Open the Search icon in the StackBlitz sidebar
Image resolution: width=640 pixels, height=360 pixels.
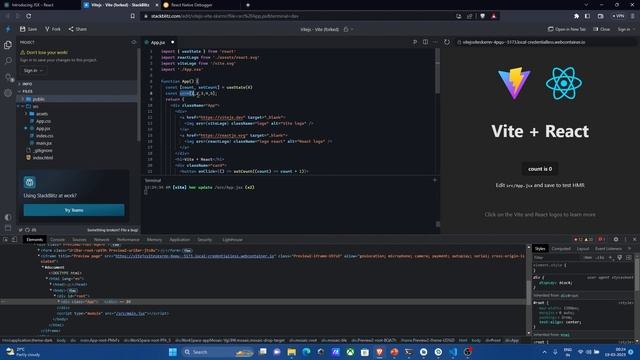pos(8,61)
